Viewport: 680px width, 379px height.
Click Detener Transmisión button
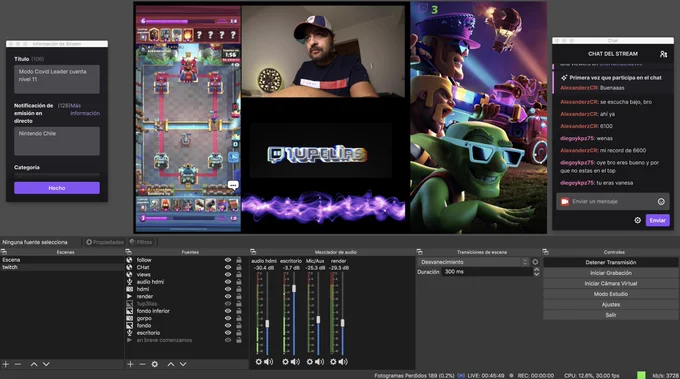[611, 262]
